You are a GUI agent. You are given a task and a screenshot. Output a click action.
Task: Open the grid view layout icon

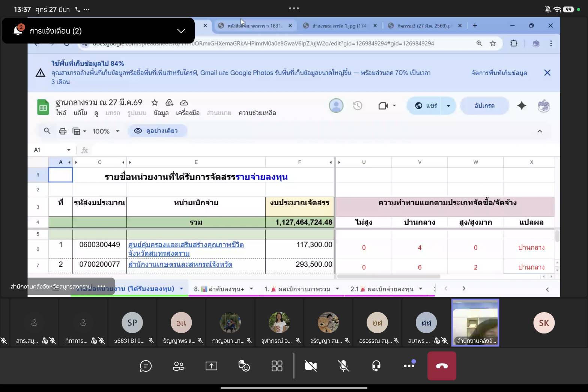(277, 366)
